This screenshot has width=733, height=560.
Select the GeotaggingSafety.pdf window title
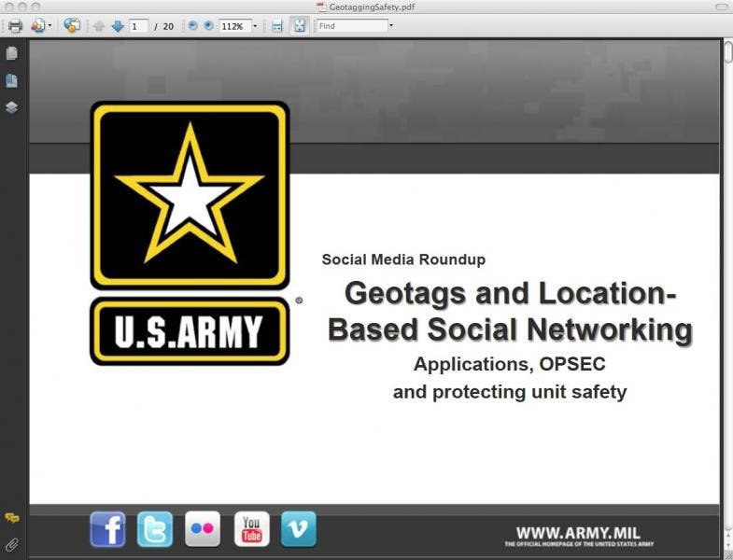tap(372, 7)
